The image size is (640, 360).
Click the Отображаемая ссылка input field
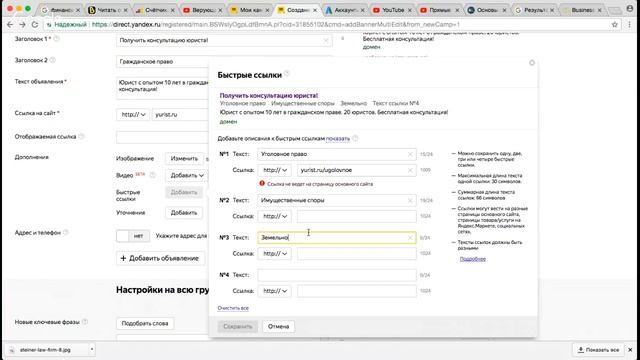tap(162, 137)
